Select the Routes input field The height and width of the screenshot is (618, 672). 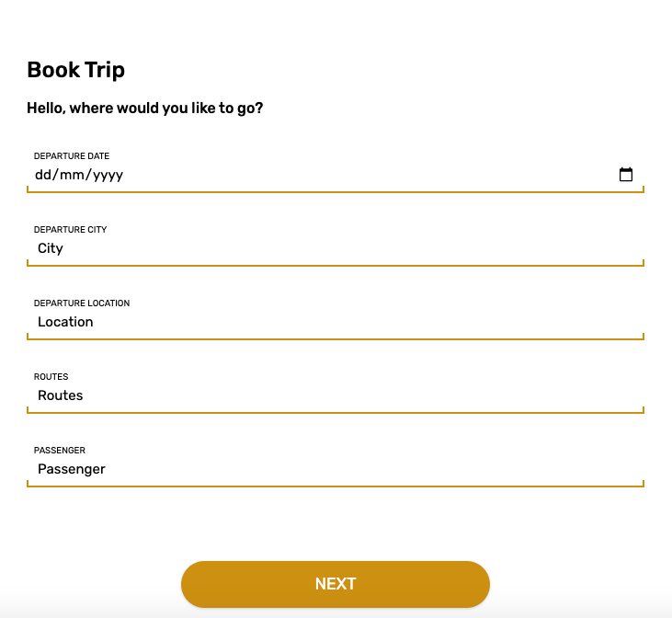(x=336, y=395)
